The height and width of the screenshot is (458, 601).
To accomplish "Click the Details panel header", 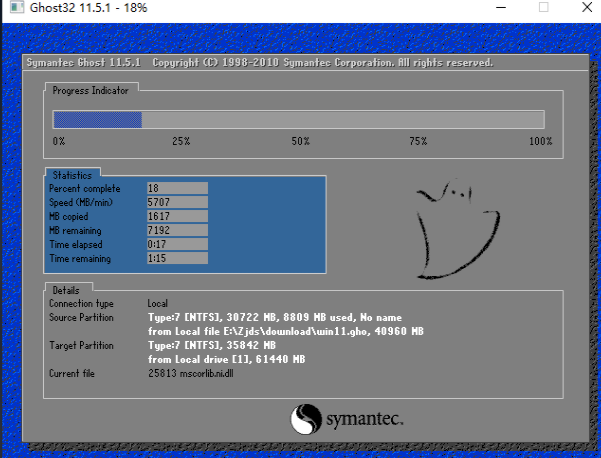I will 66,289.
